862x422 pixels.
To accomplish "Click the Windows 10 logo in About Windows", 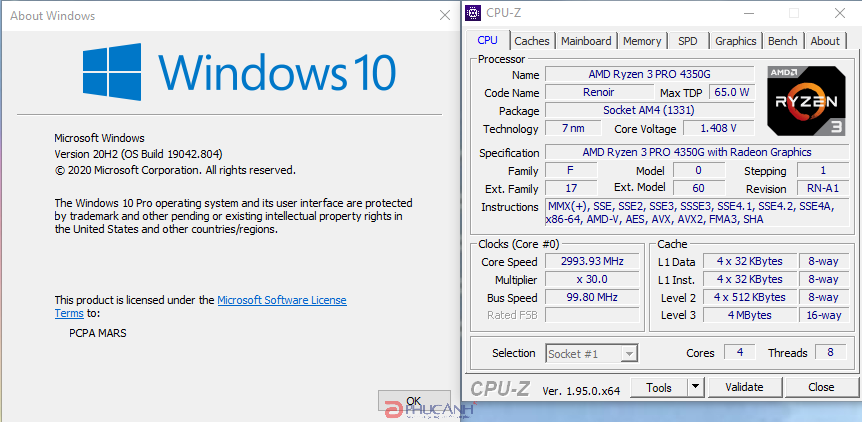I will pyautogui.click(x=239, y=72).
